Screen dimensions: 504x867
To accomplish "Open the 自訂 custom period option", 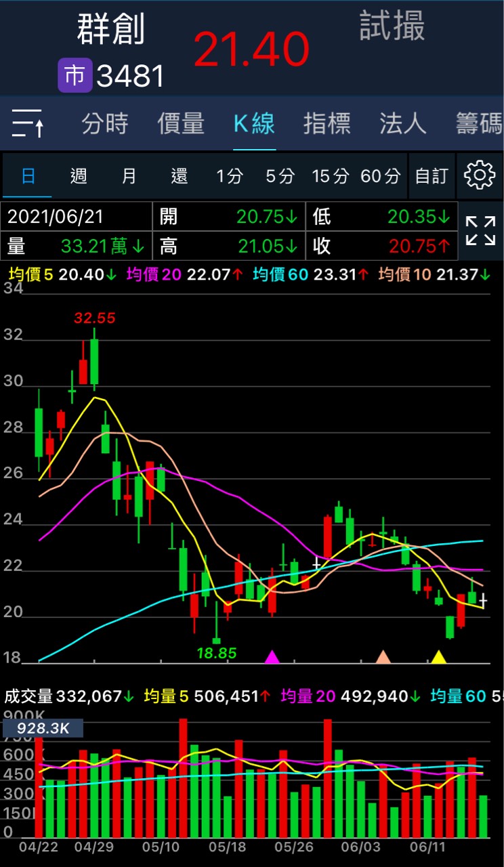I will (432, 177).
